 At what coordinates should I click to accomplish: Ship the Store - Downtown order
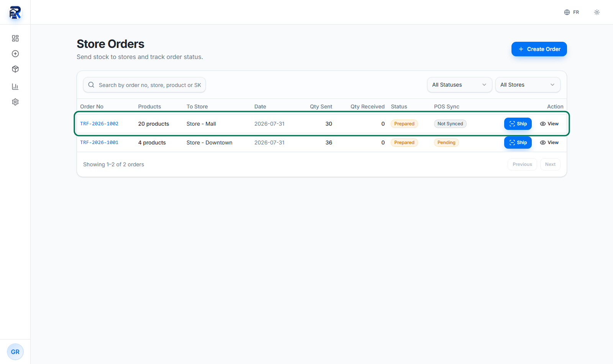[x=518, y=143]
